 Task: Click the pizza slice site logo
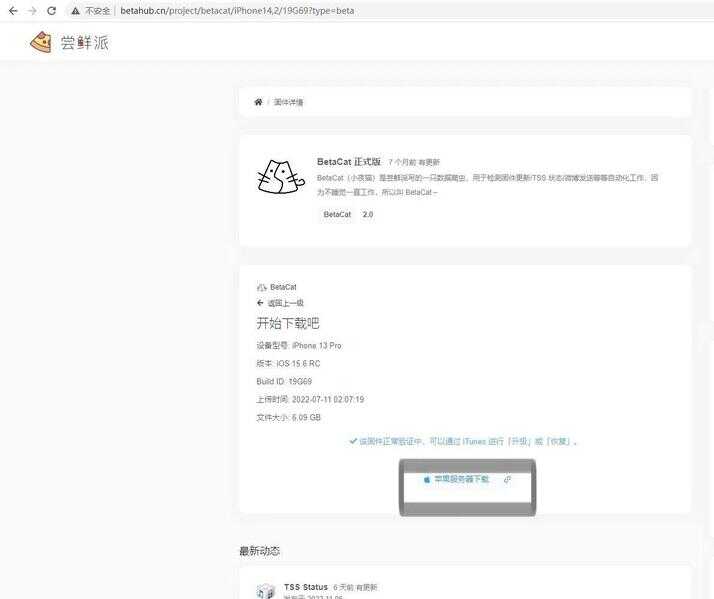[x=40, y=42]
